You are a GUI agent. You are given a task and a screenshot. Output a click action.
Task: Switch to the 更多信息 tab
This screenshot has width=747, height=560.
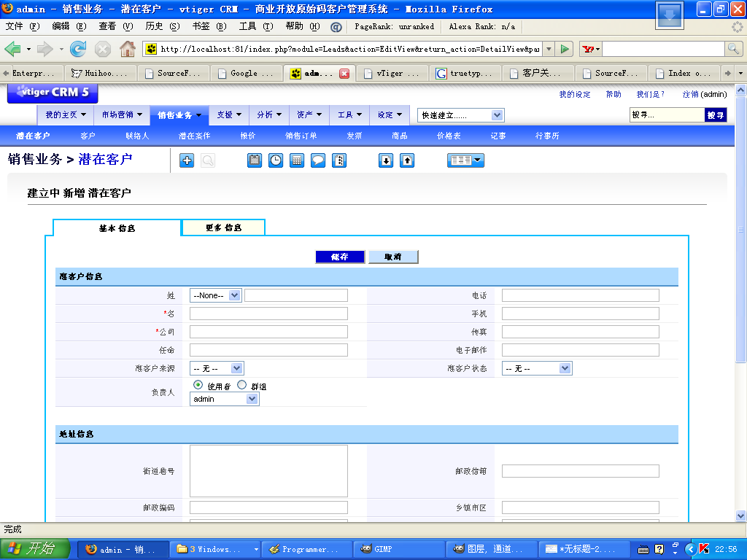(223, 227)
